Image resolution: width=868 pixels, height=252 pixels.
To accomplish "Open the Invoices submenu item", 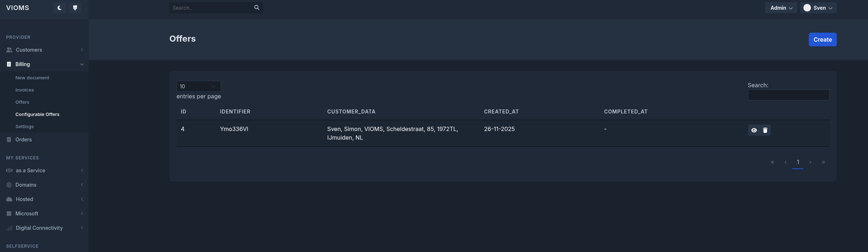I will tap(25, 90).
